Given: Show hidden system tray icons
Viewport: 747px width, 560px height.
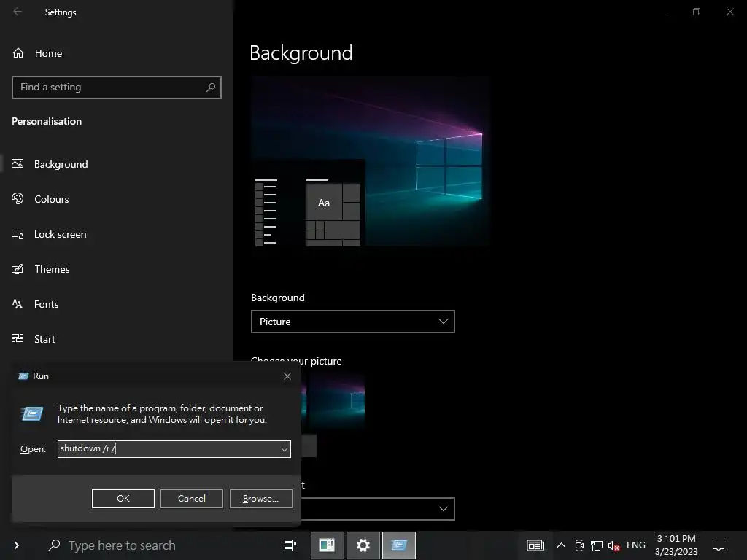Looking at the screenshot, I should click(x=561, y=545).
